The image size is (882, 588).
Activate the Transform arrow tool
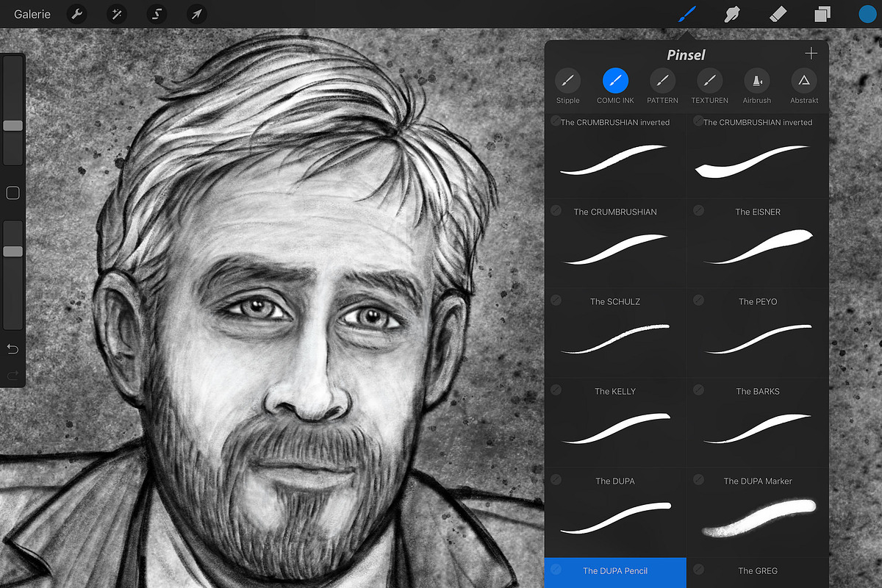pos(196,14)
